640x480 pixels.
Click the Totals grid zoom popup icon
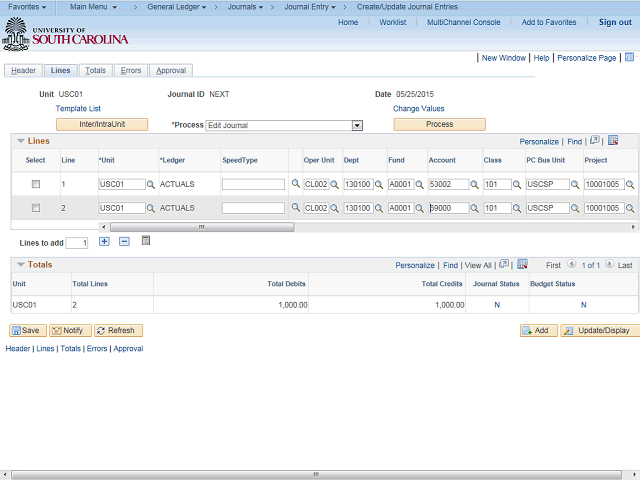click(504, 264)
